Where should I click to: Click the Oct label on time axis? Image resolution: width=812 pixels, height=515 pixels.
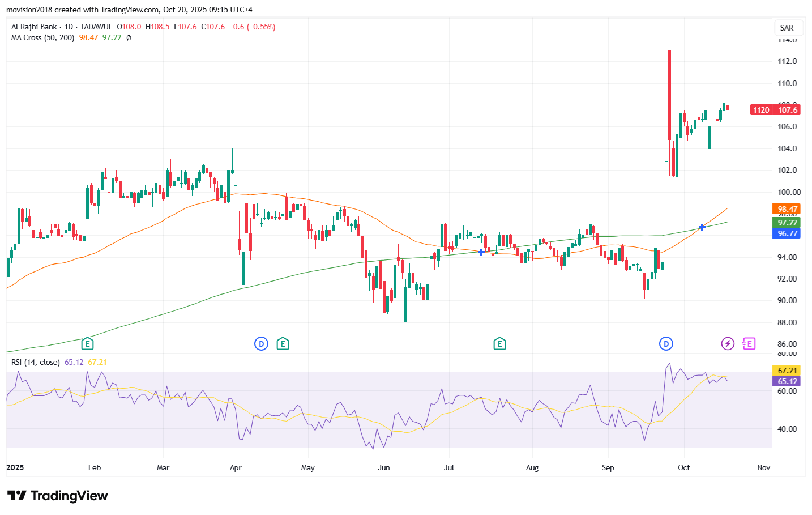point(684,467)
